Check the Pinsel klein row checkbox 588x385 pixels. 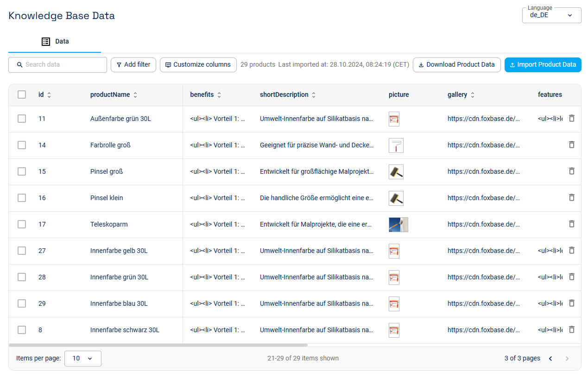click(22, 198)
